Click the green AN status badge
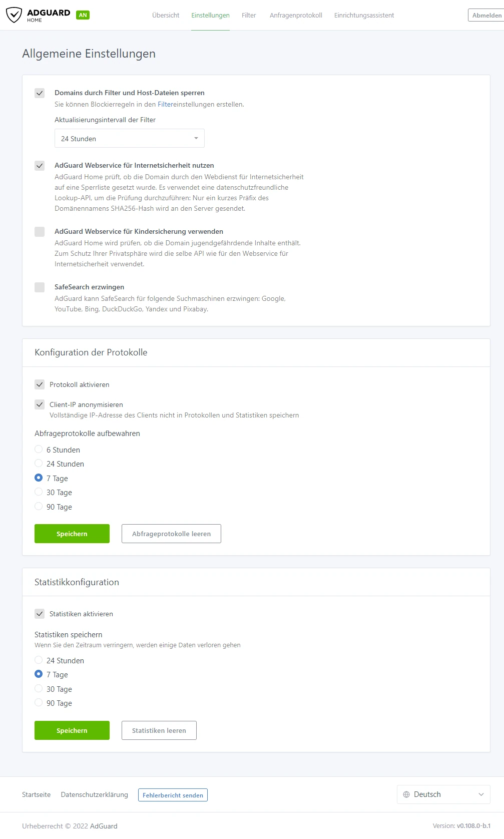 pos(83,15)
